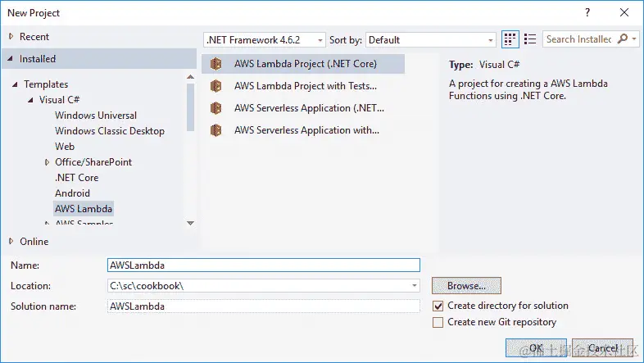
Task: Click the Cancel button
Action: (x=602, y=347)
